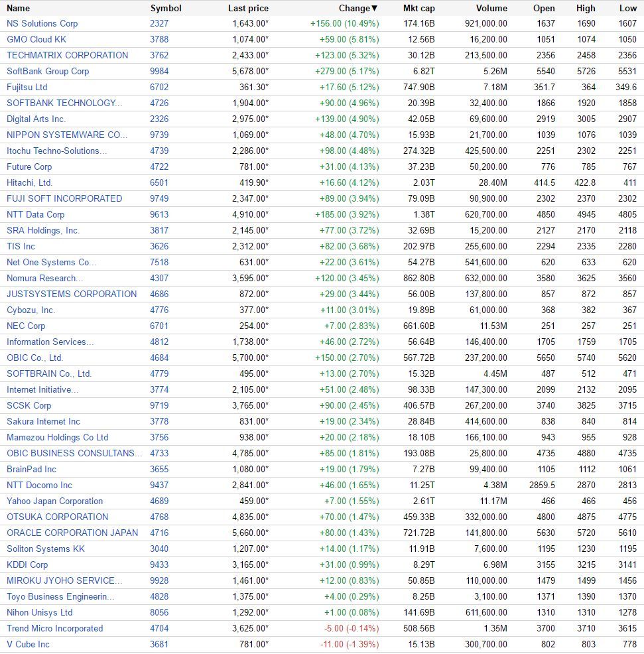Sort by Open column header
The image size is (644, 654).
point(544,9)
